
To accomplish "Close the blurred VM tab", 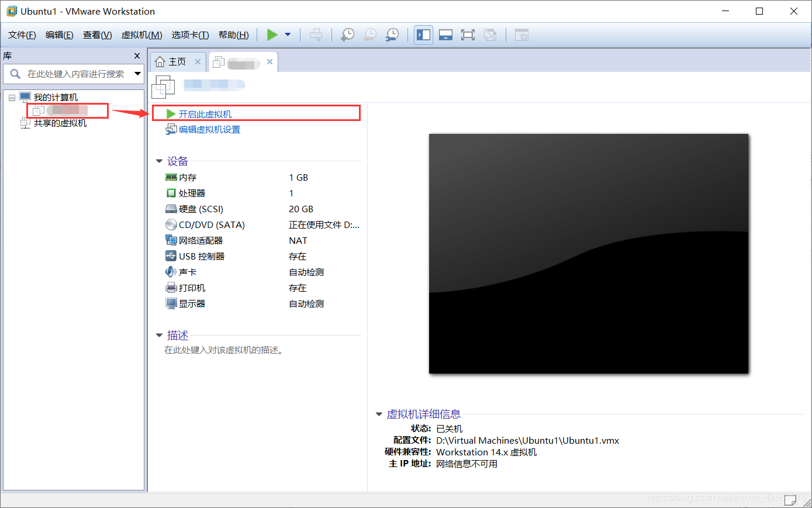I will (x=269, y=62).
